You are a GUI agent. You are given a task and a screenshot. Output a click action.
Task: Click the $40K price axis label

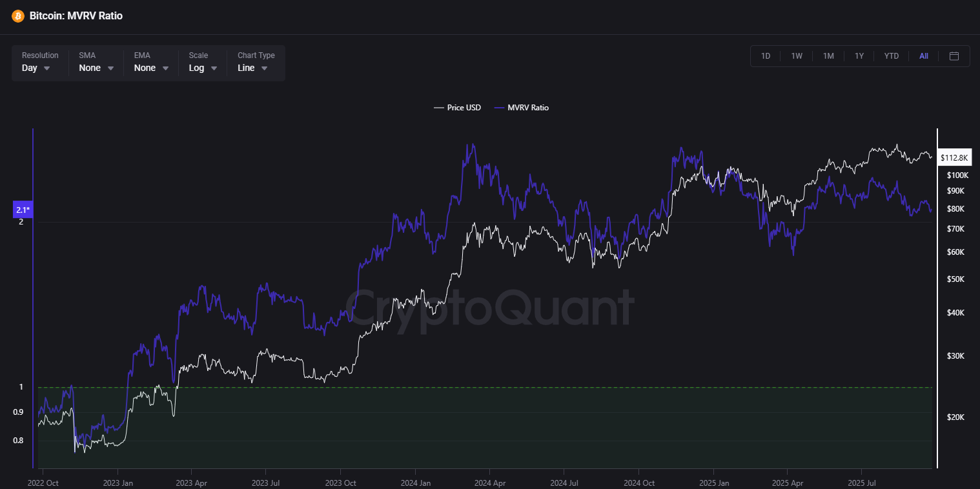(x=955, y=313)
